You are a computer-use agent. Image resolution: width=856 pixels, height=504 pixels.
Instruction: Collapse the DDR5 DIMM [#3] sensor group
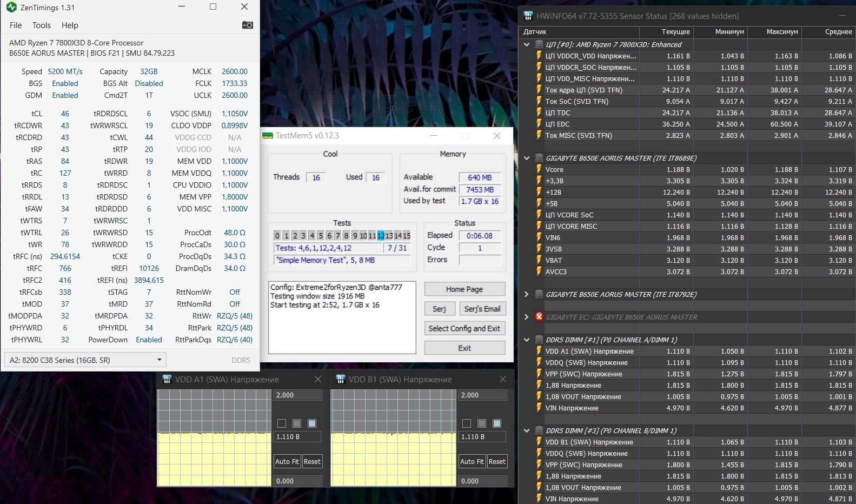tap(527, 430)
